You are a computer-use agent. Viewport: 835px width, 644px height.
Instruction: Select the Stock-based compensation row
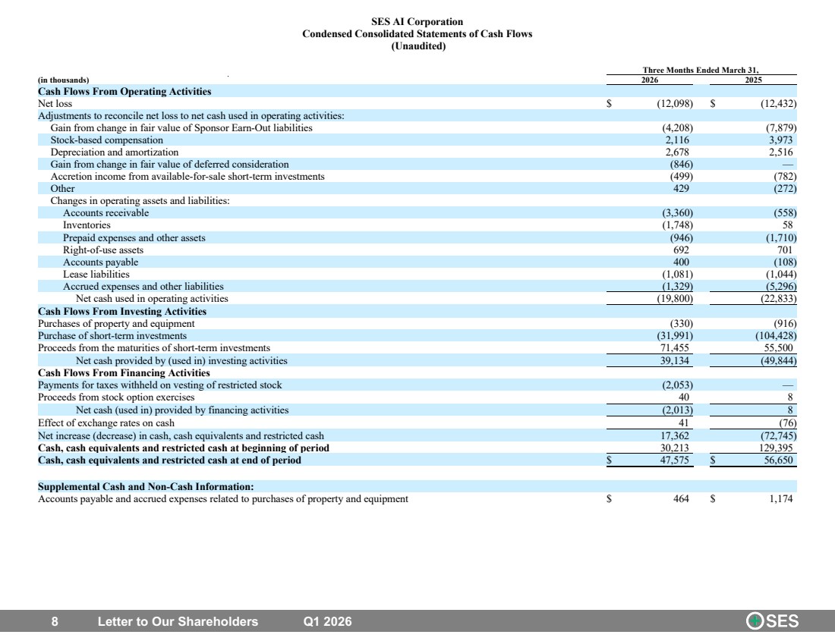pos(417,140)
